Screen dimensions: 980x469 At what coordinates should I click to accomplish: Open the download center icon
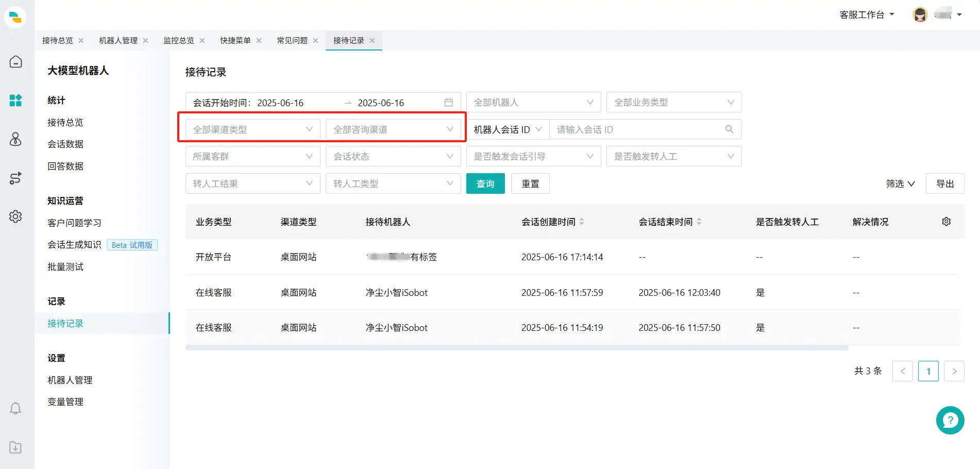(15, 447)
